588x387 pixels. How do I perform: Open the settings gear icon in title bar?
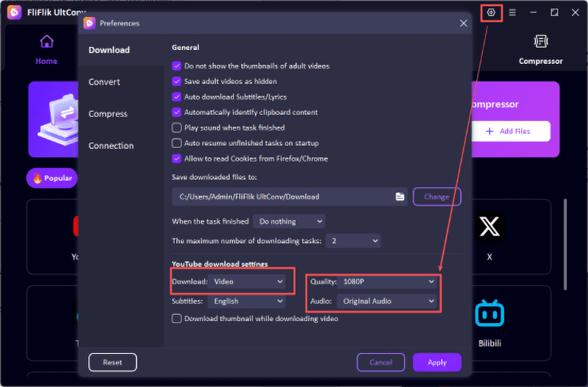click(x=492, y=12)
